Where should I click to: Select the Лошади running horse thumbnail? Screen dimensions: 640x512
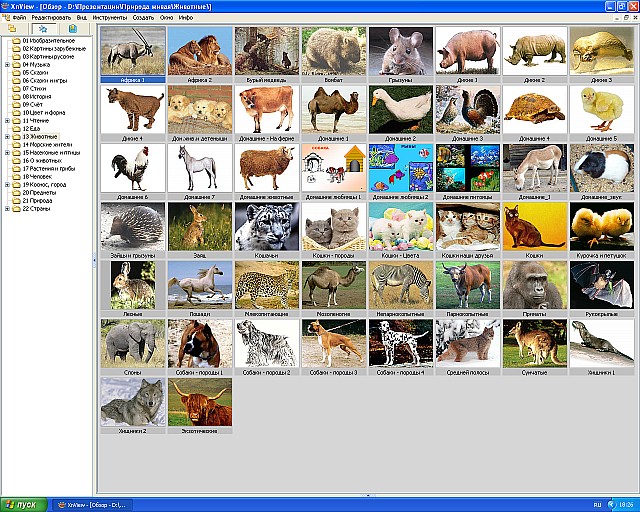200,285
